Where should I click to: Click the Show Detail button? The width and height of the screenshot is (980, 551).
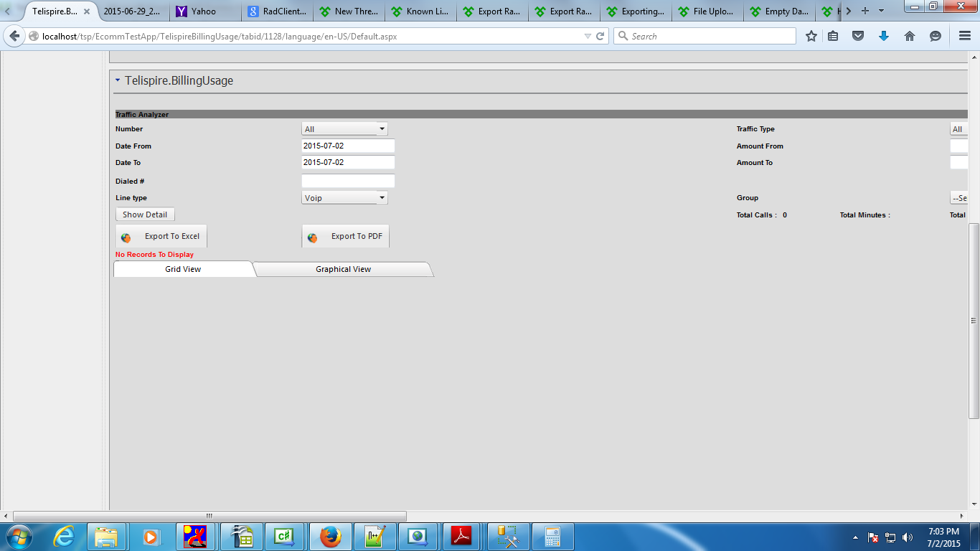(145, 215)
